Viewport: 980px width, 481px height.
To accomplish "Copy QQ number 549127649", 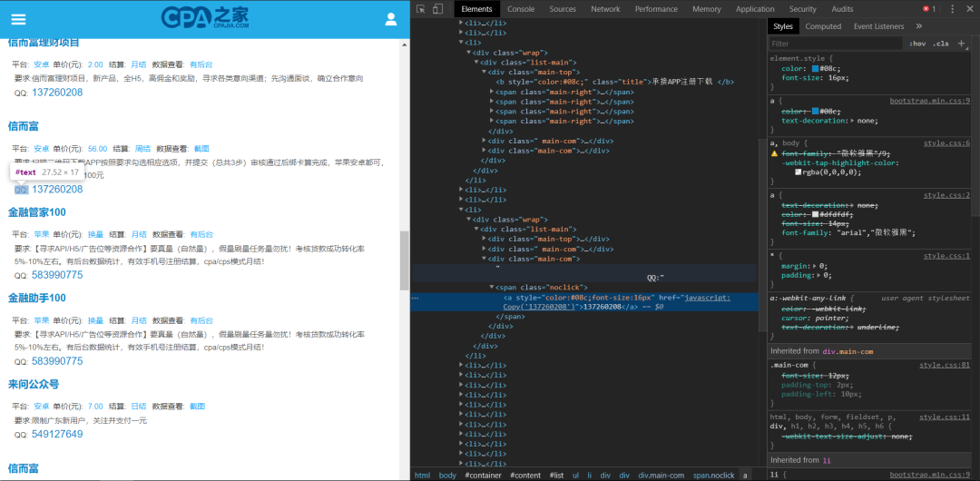I will pyautogui.click(x=57, y=434).
